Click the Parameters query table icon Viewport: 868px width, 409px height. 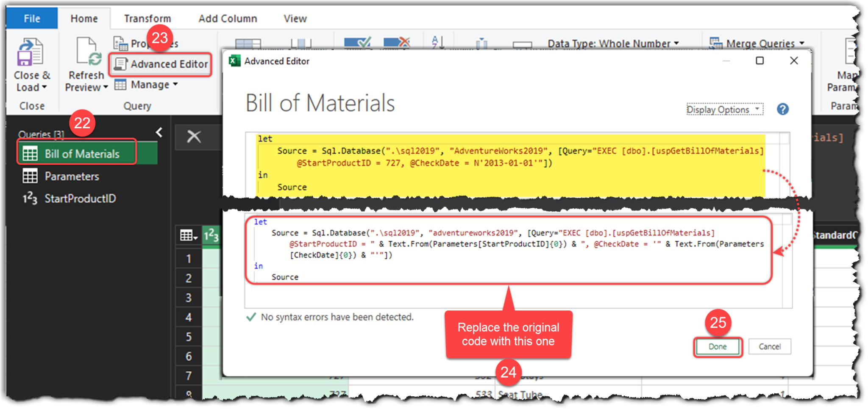30,176
